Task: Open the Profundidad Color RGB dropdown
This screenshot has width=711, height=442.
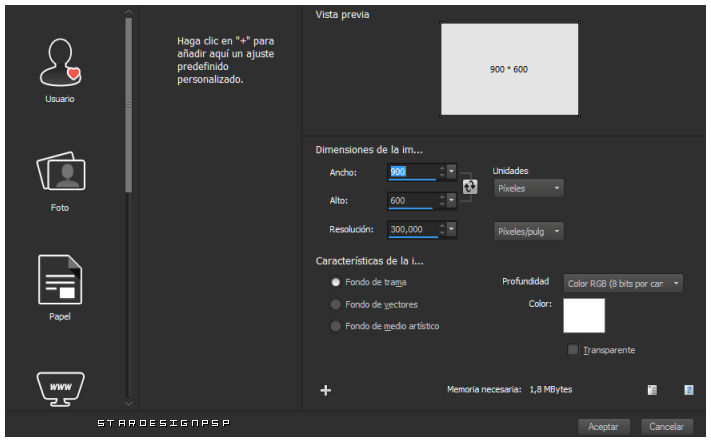Action: click(623, 283)
